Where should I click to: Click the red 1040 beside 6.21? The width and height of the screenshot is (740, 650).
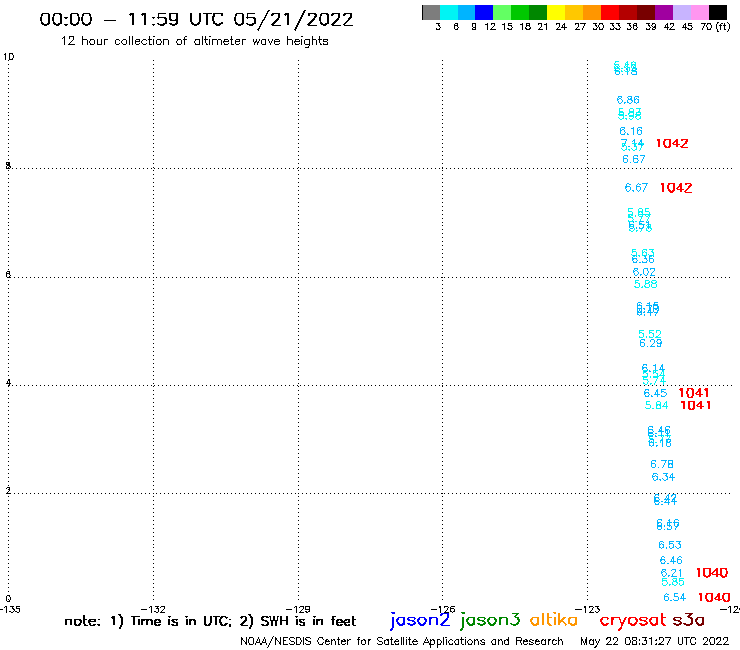(x=712, y=573)
